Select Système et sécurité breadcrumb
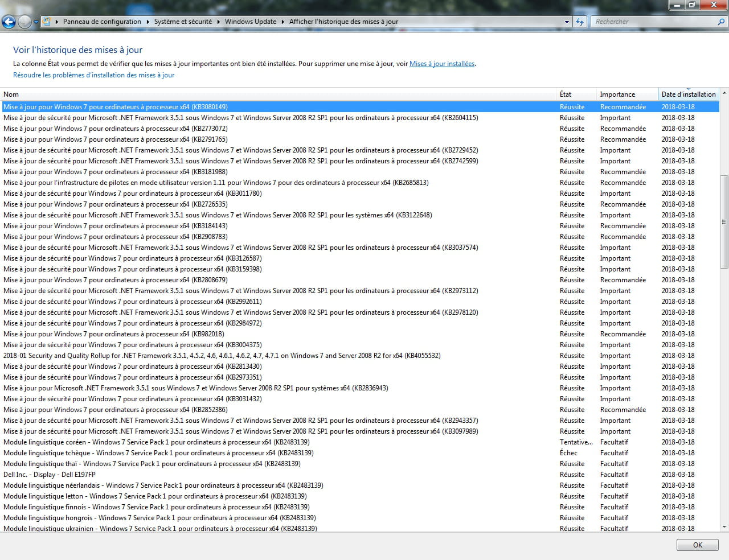The width and height of the screenshot is (729, 560). (183, 22)
